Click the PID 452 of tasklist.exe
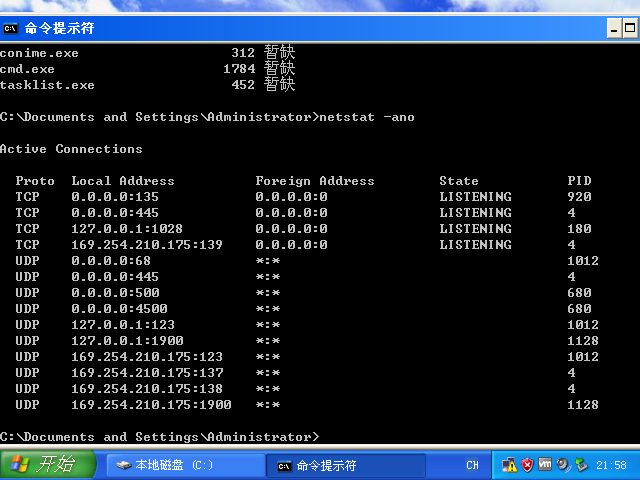640x480 pixels. 243,85
